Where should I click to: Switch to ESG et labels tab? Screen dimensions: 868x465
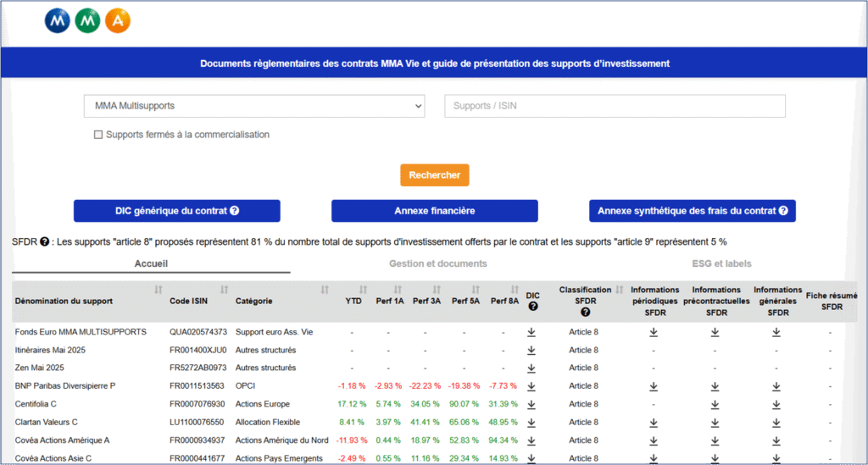[x=721, y=263]
